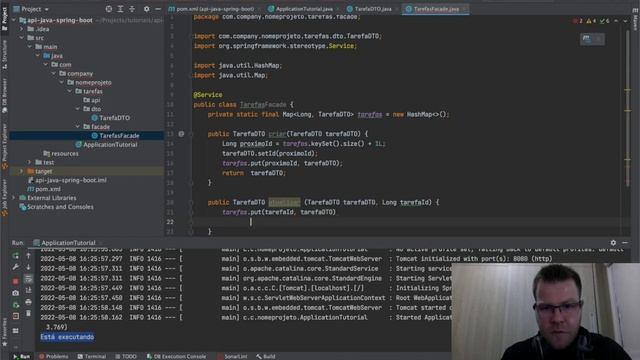Toggle Scroll to End in console
Screen dimensions: 640x360
pyautogui.click(x=29, y=290)
